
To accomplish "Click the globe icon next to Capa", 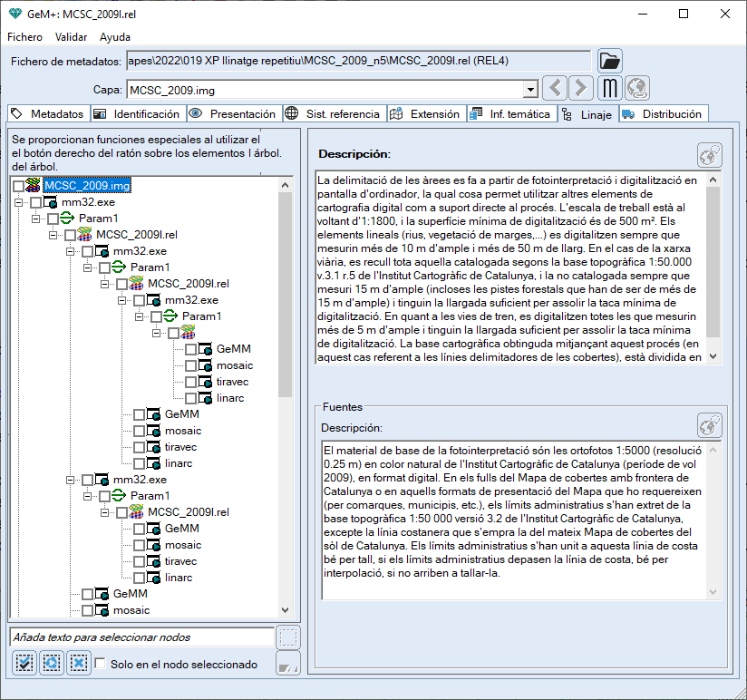I will pyautogui.click(x=638, y=89).
